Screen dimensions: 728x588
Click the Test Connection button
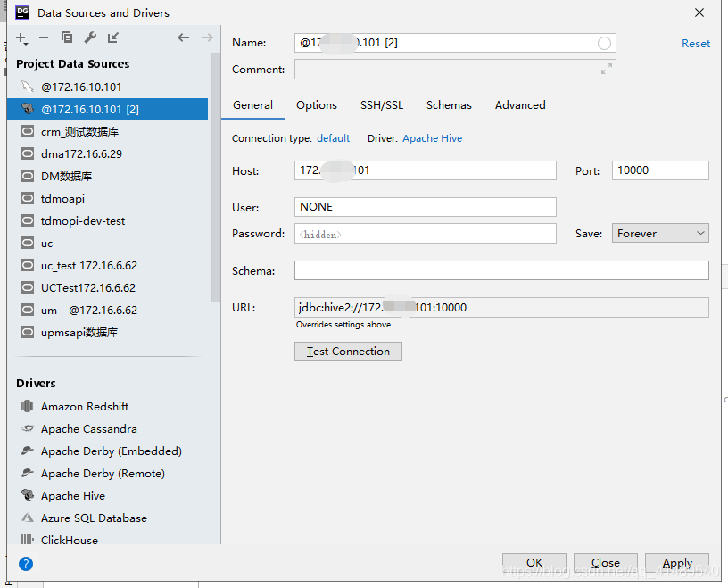coord(348,352)
